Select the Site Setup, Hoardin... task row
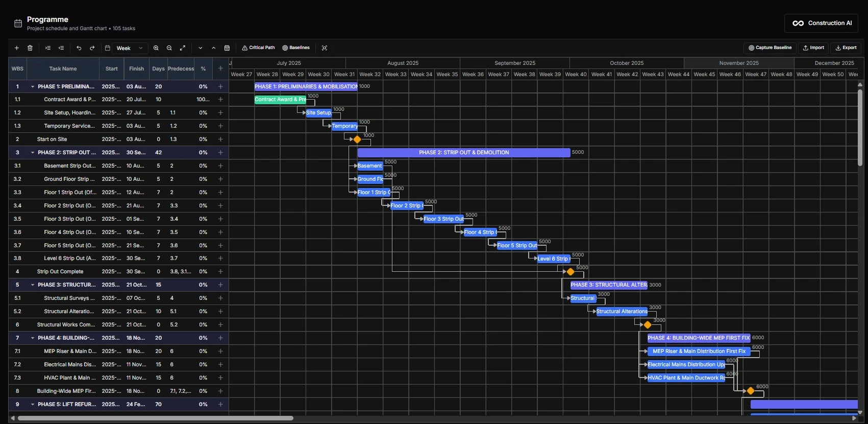 [118, 113]
